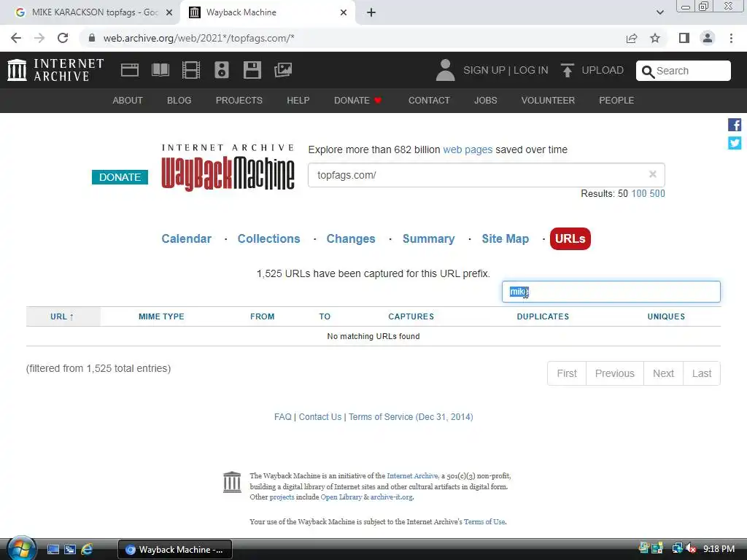Image resolution: width=747 pixels, height=560 pixels.
Task: Click the Show Desktop quick launch icon
Action: pos(53,549)
